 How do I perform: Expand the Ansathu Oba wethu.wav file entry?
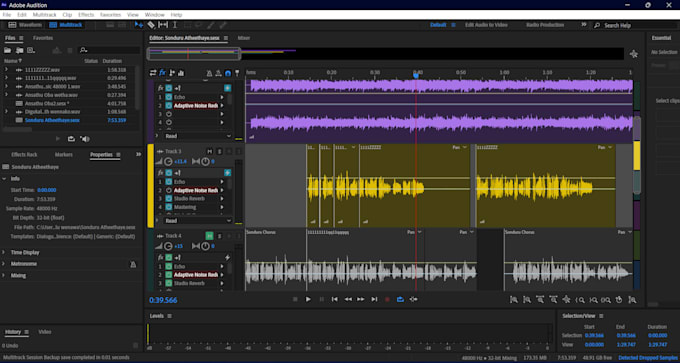click(6, 95)
